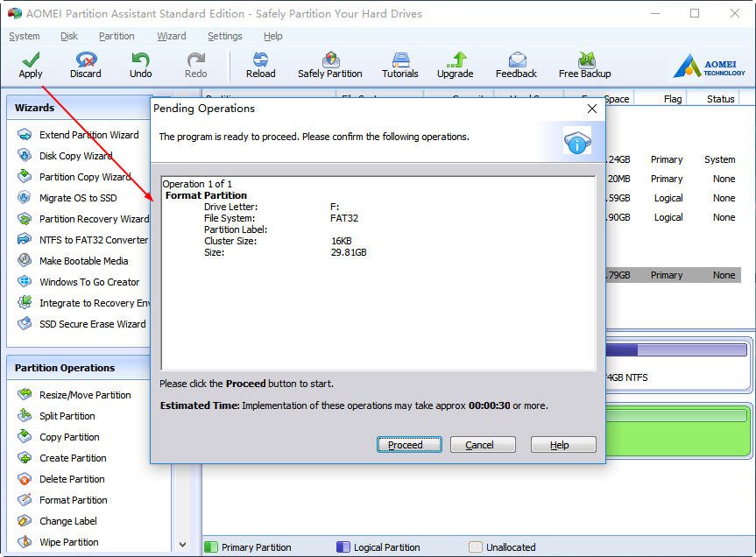
Task: Click the AOMEI Technology logo
Action: 709,66
